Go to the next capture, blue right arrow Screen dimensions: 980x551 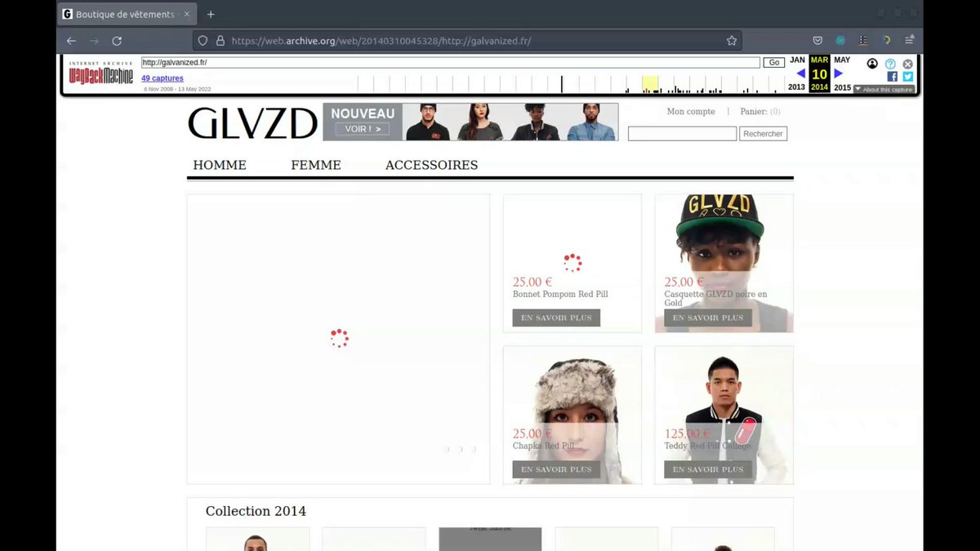(x=838, y=73)
